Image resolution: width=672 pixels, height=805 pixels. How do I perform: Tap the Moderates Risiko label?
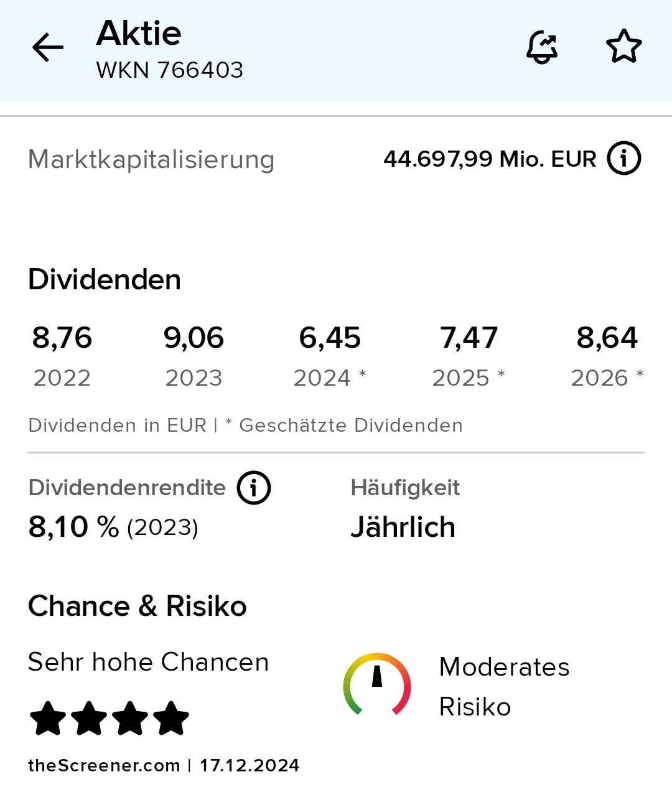[504, 686]
